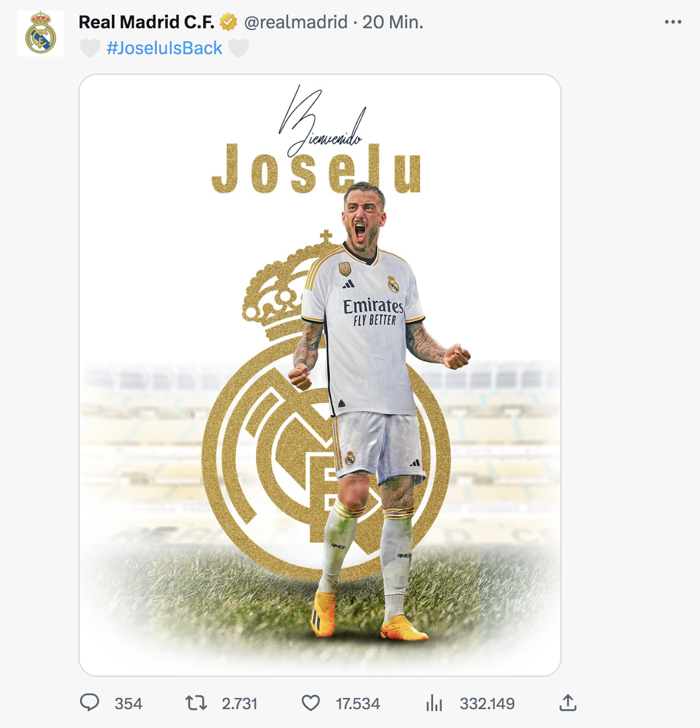Click the 354 replies count
This screenshot has width=700, height=728.
pos(128,703)
